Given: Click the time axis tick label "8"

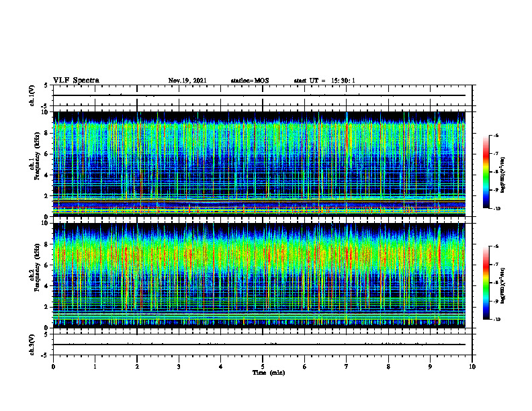Looking at the screenshot, I should tap(388, 367).
